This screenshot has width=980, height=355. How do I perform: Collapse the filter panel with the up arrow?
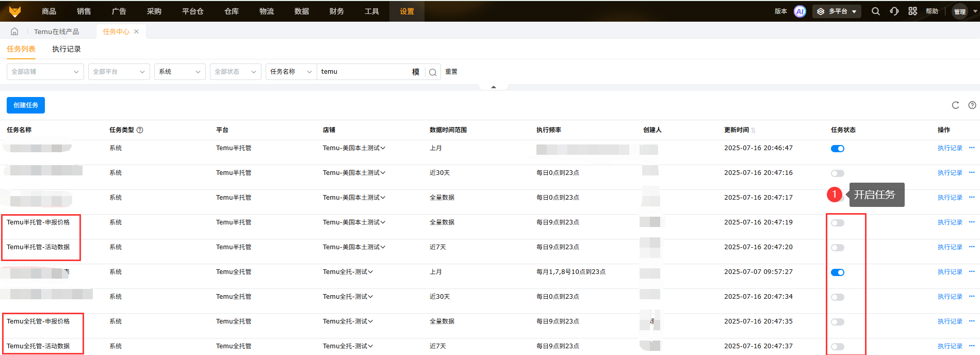[494, 87]
